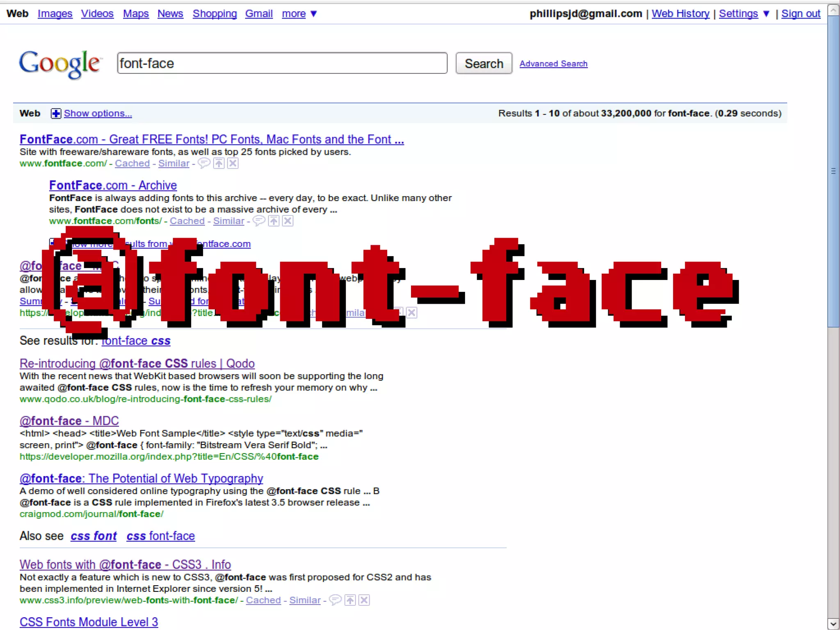Image resolution: width=840 pixels, height=630 pixels.
Task: Click comment bubble icon for FontFace.com Archive result
Action: pyautogui.click(x=258, y=221)
